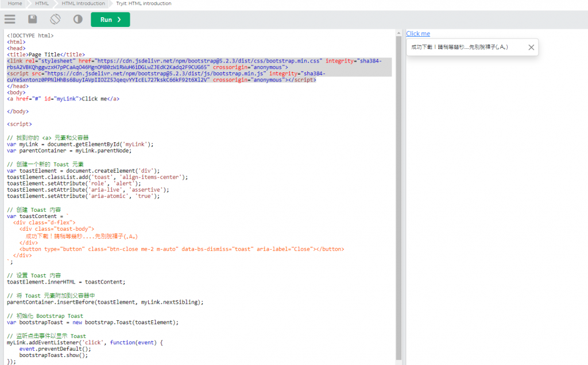
Task: Click the 'new bootstrap.Toast' line
Action: click(92, 323)
